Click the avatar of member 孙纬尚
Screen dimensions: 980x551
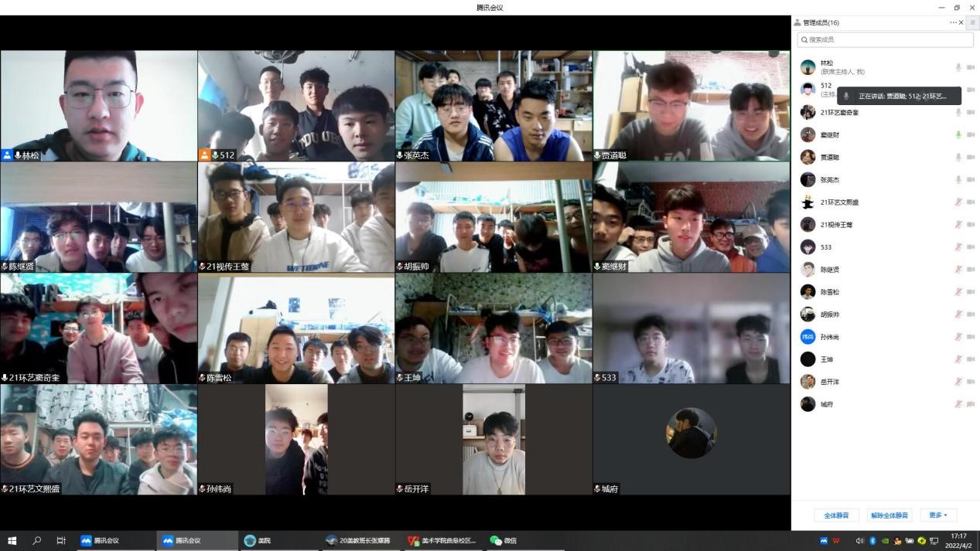point(808,337)
